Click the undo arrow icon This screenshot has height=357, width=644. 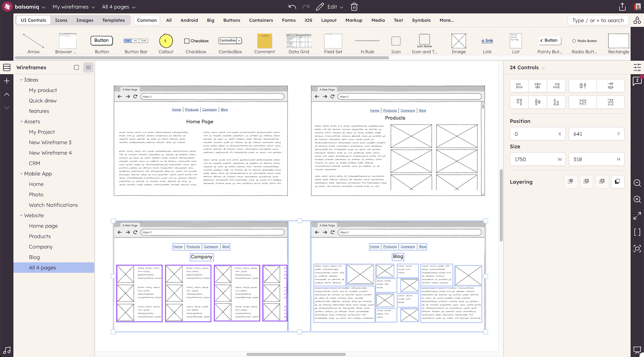coord(292,7)
